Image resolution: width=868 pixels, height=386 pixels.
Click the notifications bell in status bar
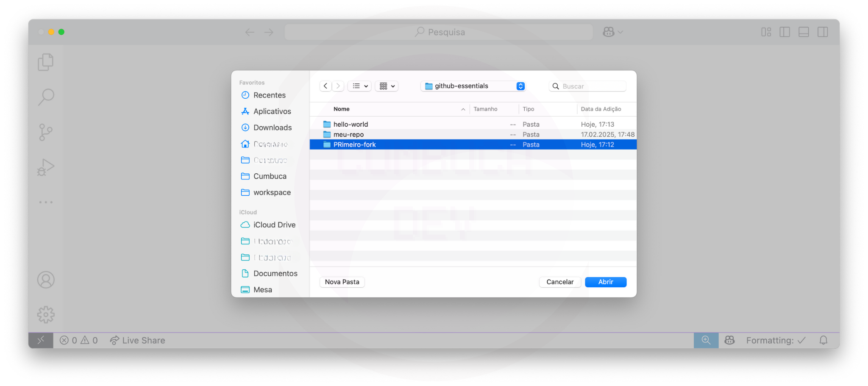point(823,340)
